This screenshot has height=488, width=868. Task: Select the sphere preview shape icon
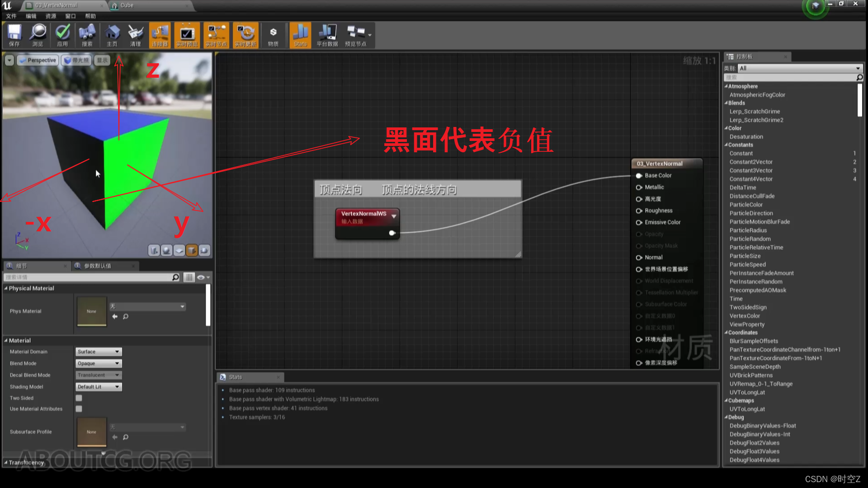[x=166, y=250]
